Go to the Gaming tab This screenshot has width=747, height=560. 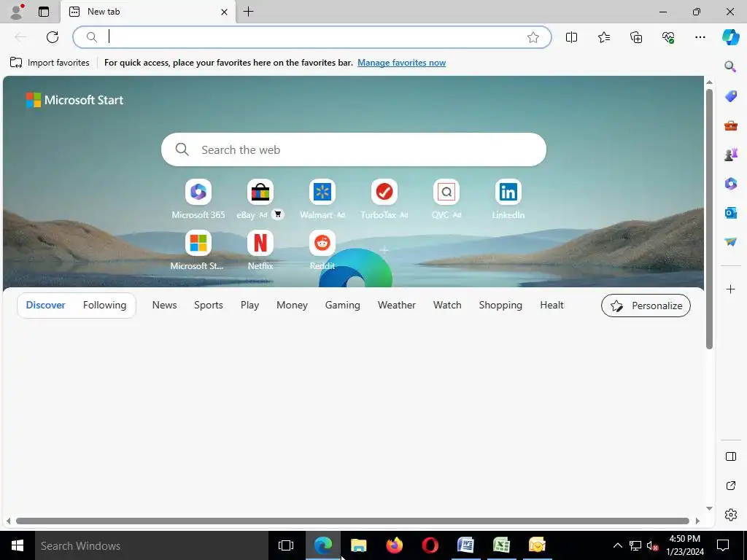pyautogui.click(x=343, y=305)
